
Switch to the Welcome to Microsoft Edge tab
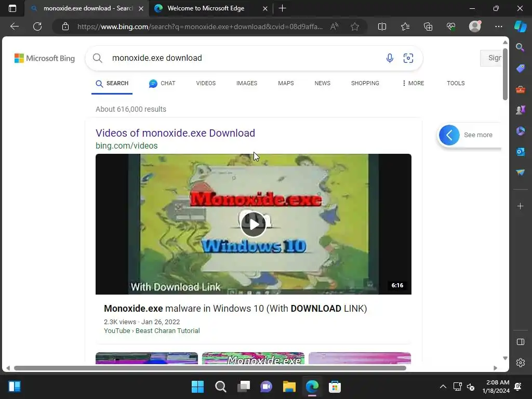coord(206,8)
